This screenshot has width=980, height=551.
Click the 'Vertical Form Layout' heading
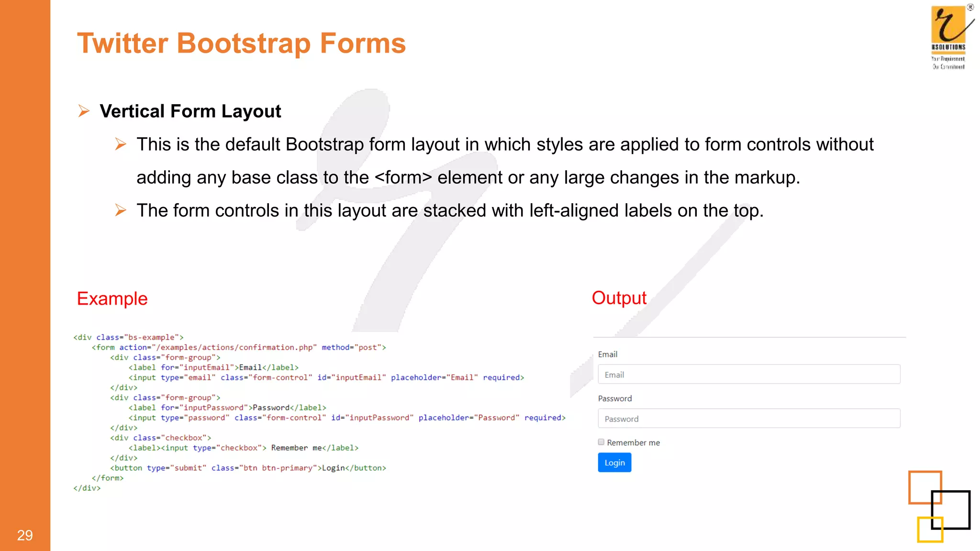point(190,111)
